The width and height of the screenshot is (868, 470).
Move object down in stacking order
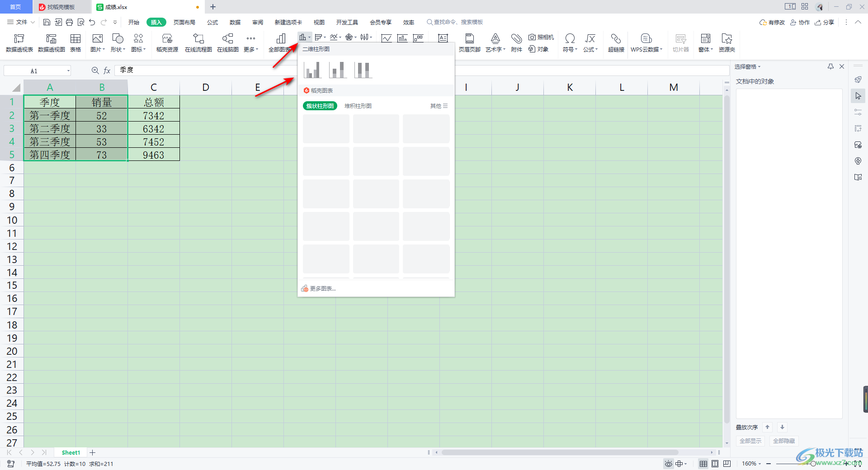click(782, 427)
